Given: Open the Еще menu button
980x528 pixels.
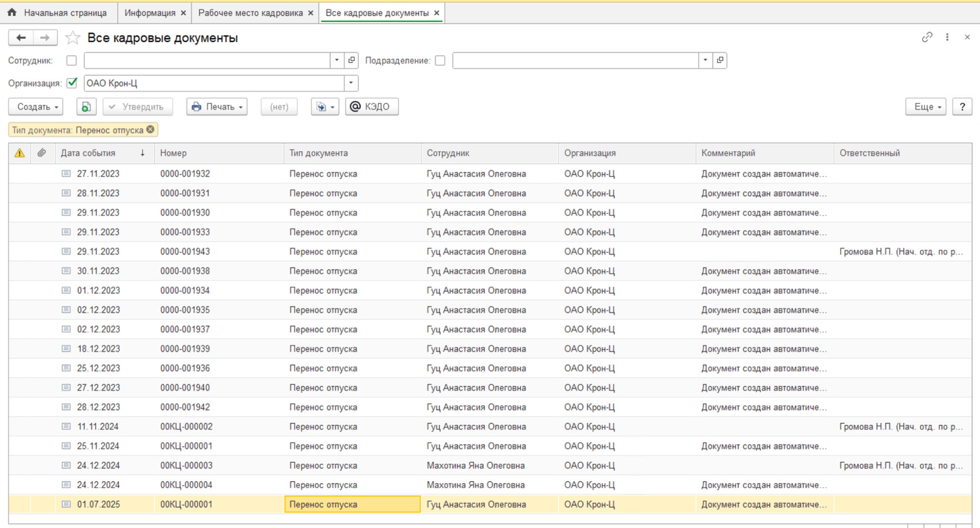Looking at the screenshot, I should pos(925,107).
